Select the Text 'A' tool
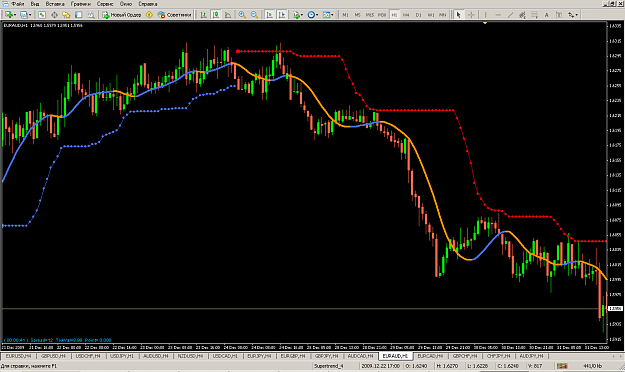 [x=546, y=15]
